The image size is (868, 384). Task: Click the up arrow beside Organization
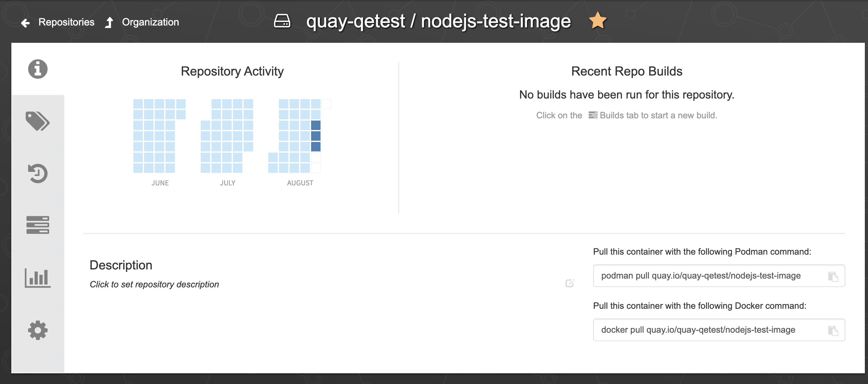[x=109, y=23]
